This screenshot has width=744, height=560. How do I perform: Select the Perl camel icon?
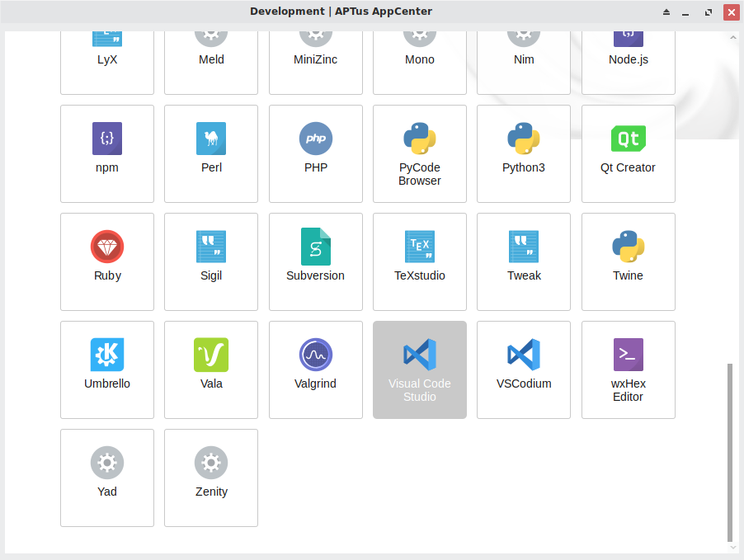tap(211, 139)
